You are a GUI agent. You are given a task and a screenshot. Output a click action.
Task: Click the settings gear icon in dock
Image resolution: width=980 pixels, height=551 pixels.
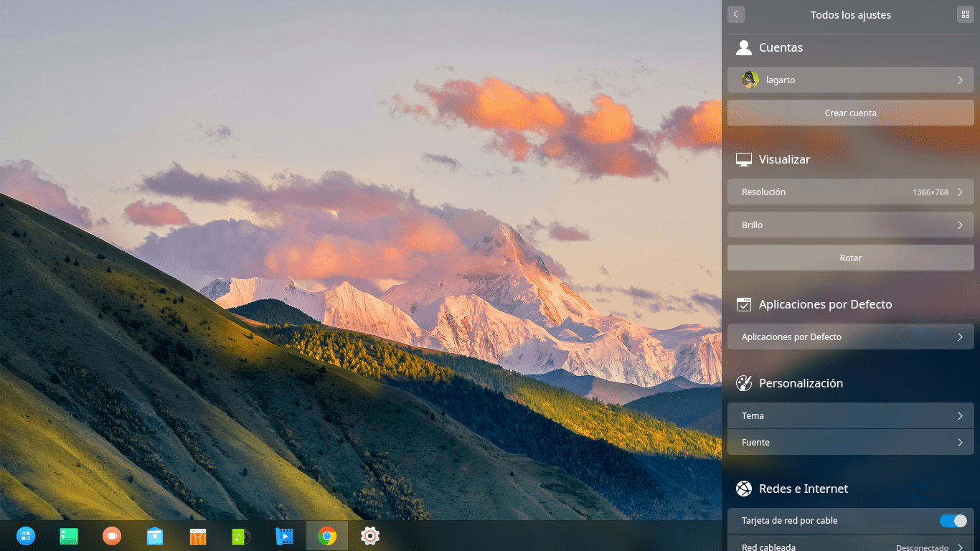pos(370,536)
